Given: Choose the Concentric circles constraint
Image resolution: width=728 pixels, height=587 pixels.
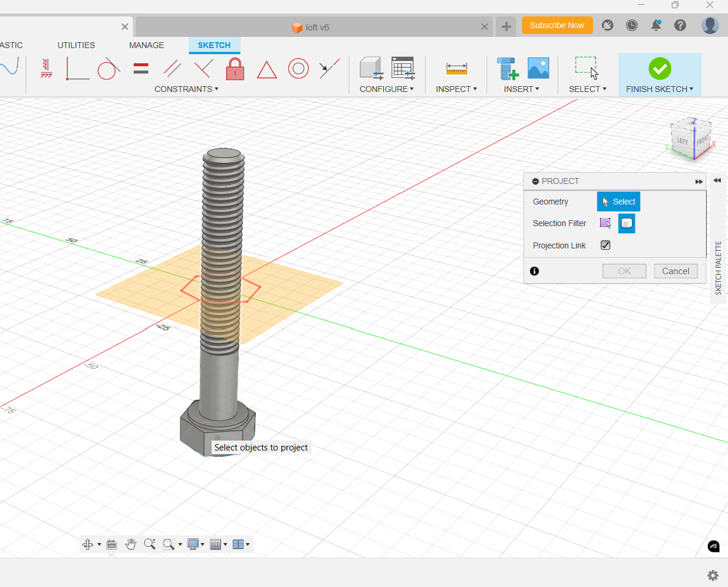Looking at the screenshot, I should (298, 69).
